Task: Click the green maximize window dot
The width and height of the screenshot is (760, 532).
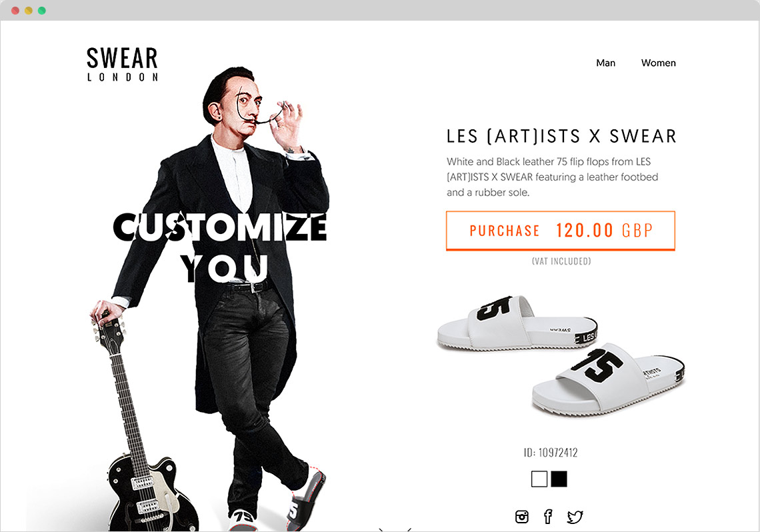Action: pos(42,11)
